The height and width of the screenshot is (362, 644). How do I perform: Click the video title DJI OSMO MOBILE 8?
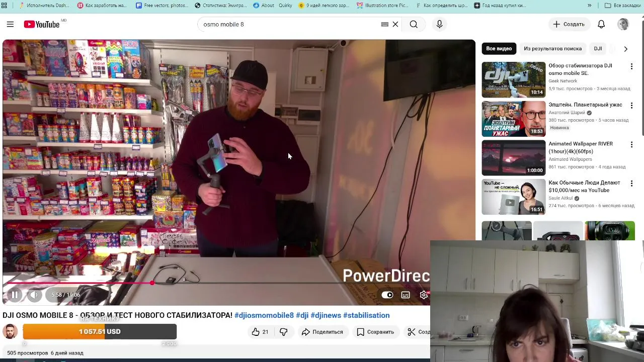[117, 315]
